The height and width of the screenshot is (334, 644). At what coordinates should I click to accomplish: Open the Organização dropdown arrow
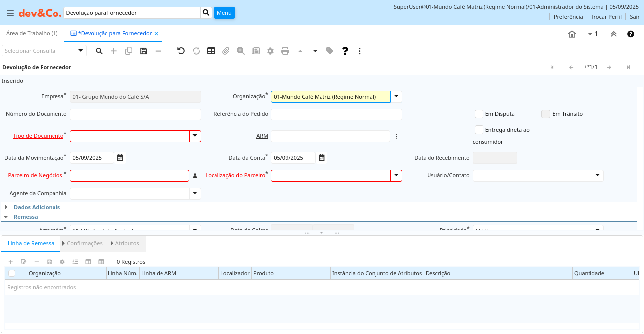pos(396,97)
